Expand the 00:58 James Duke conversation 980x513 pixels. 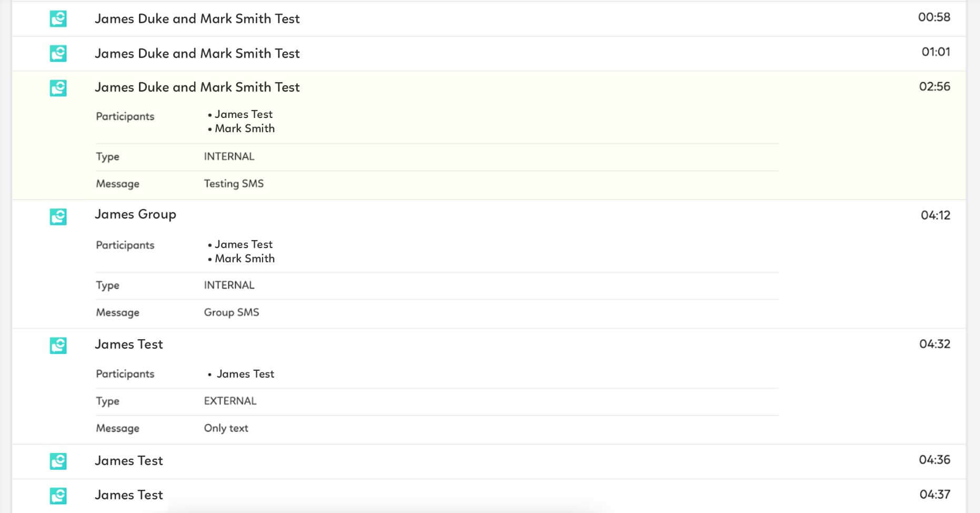coord(197,19)
